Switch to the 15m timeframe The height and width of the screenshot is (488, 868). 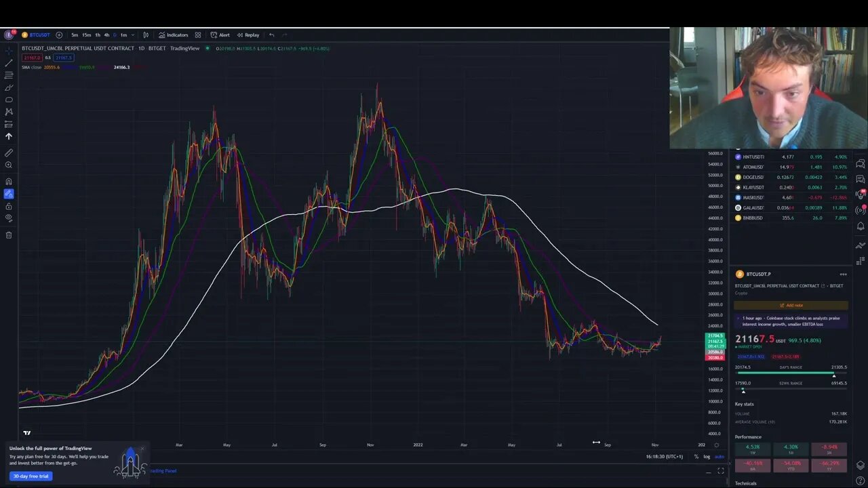(86, 35)
